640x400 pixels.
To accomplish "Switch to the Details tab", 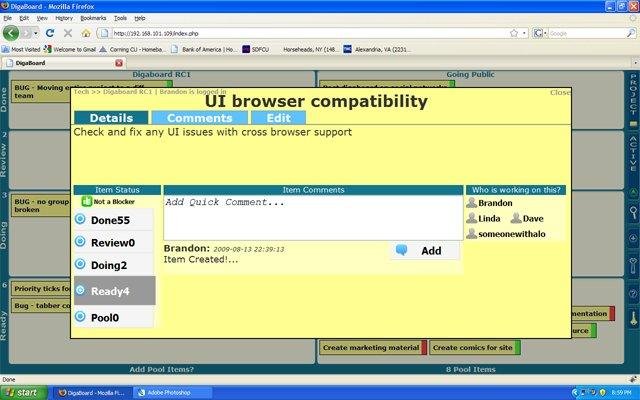I will (x=111, y=118).
